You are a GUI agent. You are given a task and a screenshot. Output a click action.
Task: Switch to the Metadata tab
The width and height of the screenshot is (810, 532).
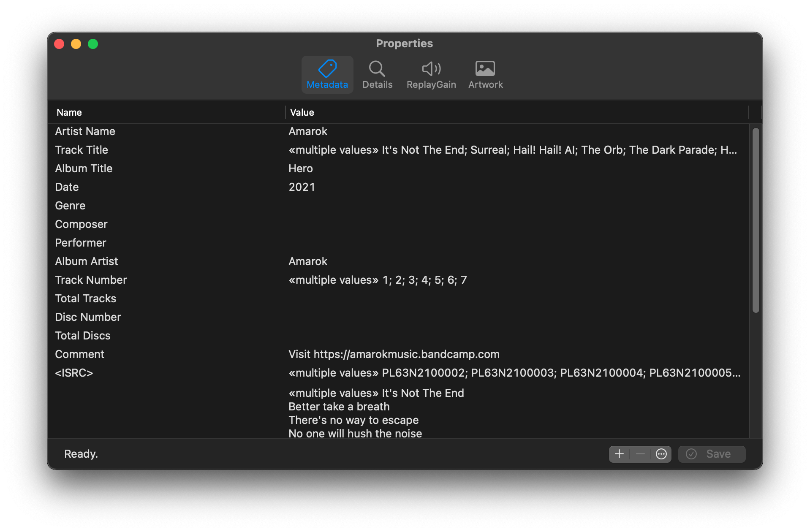click(x=327, y=75)
